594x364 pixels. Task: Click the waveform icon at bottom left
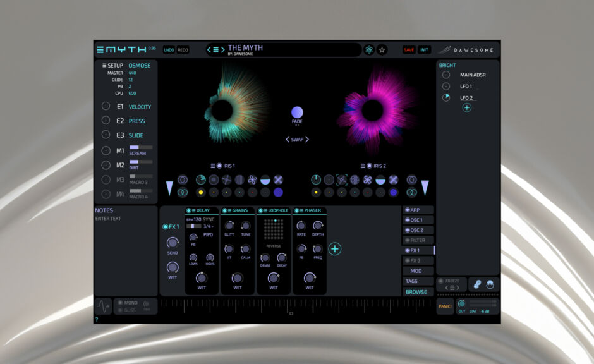pos(102,306)
